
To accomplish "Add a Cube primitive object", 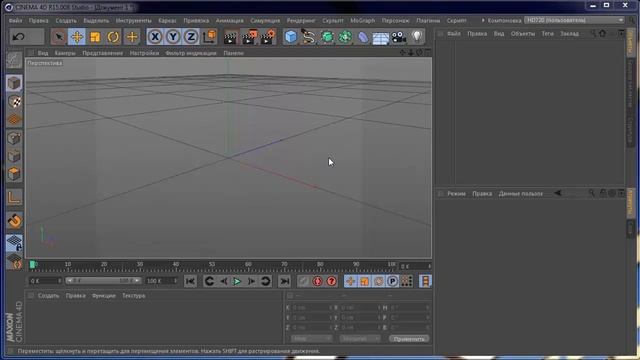I will coord(291,37).
